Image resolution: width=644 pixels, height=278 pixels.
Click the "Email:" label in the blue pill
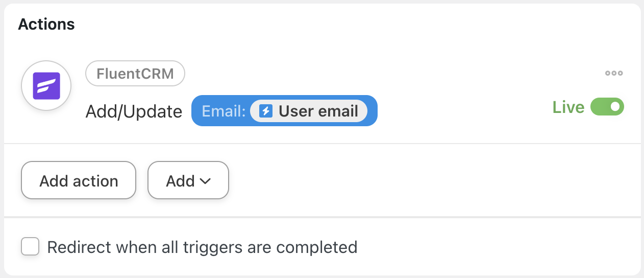point(224,111)
